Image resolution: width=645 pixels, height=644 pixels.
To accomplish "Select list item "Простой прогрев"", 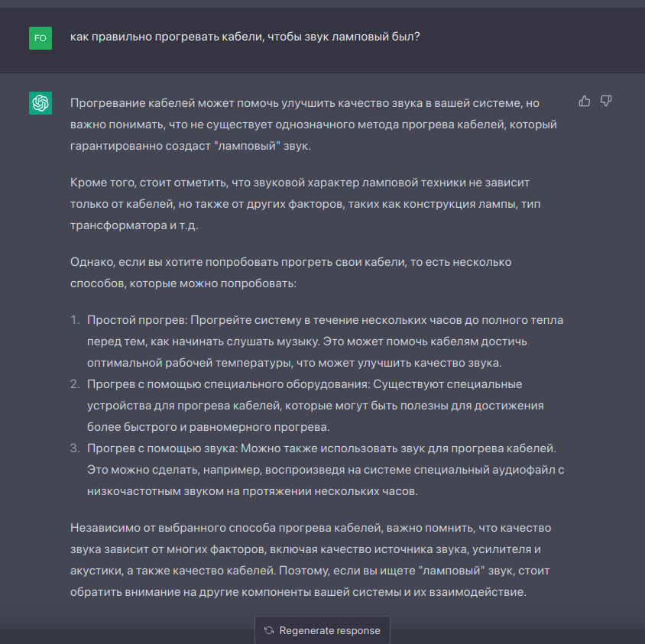I will (325, 341).
